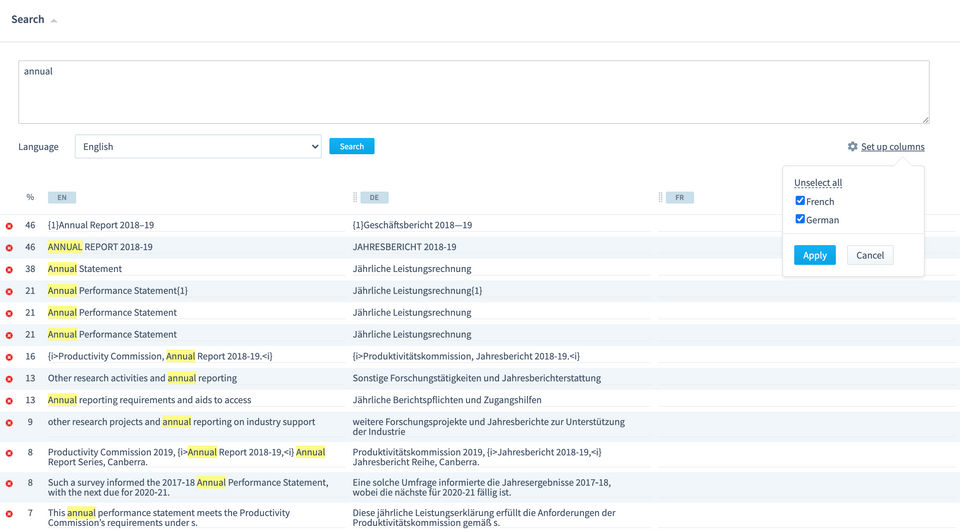The height and width of the screenshot is (532, 960).
Task: Delete 'Such a survey informed the 2017-18' row
Action: [9, 484]
